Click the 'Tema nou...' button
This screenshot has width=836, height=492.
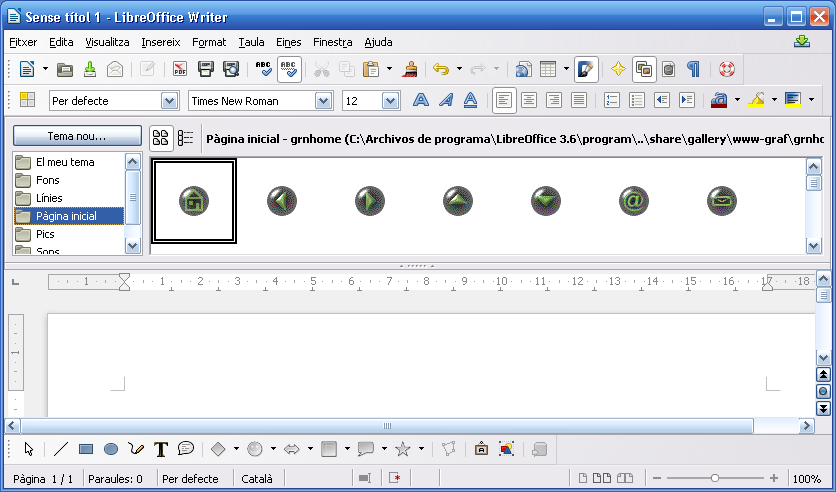tap(75, 136)
